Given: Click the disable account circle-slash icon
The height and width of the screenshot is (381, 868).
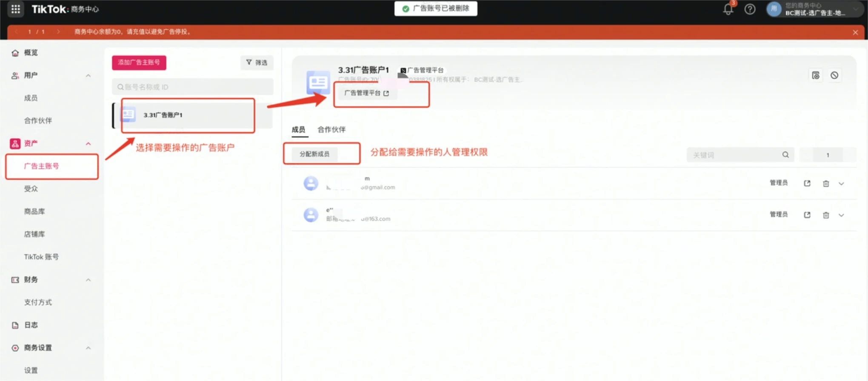Looking at the screenshot, I should (x=834, y=75).
